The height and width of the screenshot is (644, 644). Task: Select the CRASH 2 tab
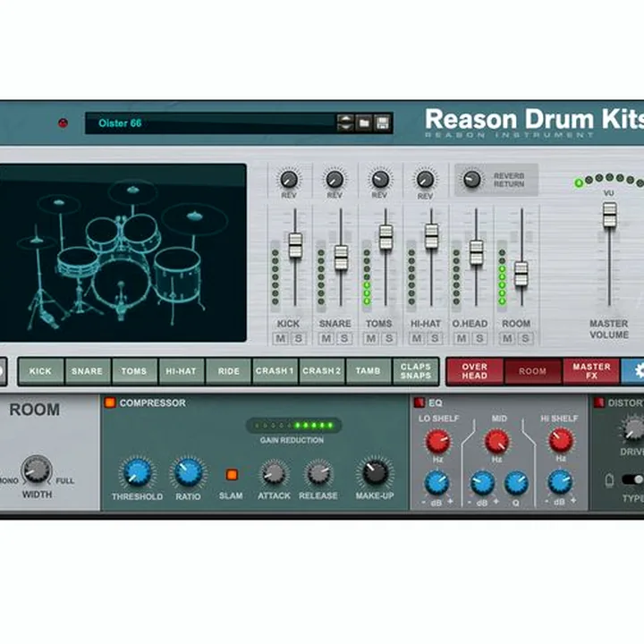tap(322, 371)
